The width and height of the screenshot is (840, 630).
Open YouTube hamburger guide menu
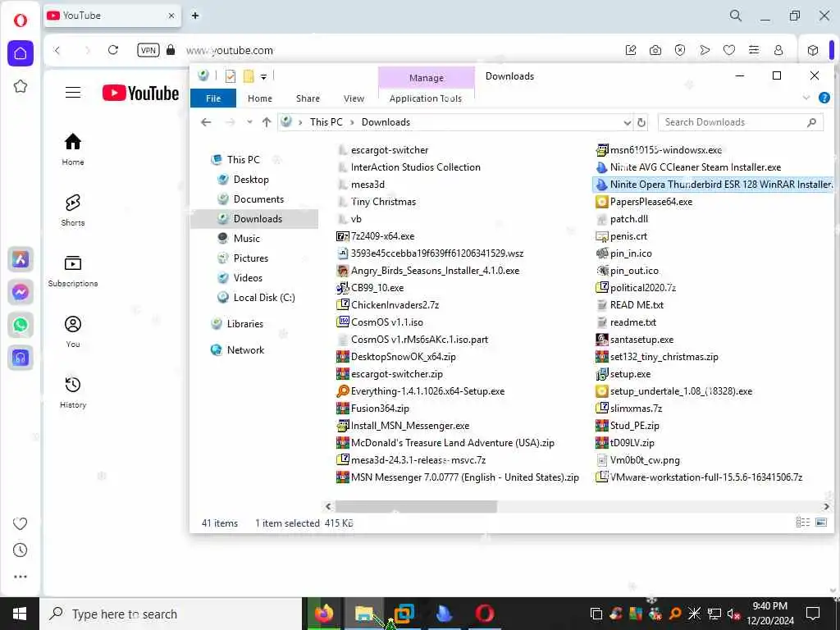pyautogui.click(x=73, y=93)
